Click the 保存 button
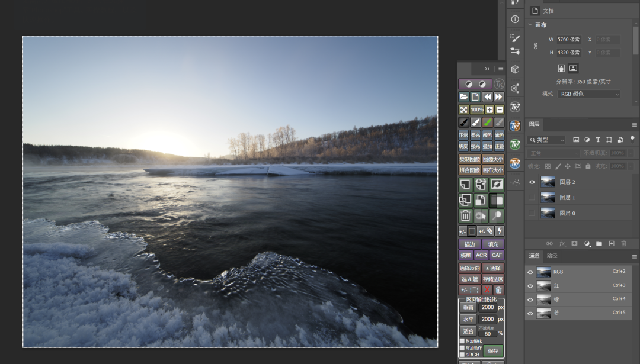This screenshot has height=364, width=640. pos(493,350)
